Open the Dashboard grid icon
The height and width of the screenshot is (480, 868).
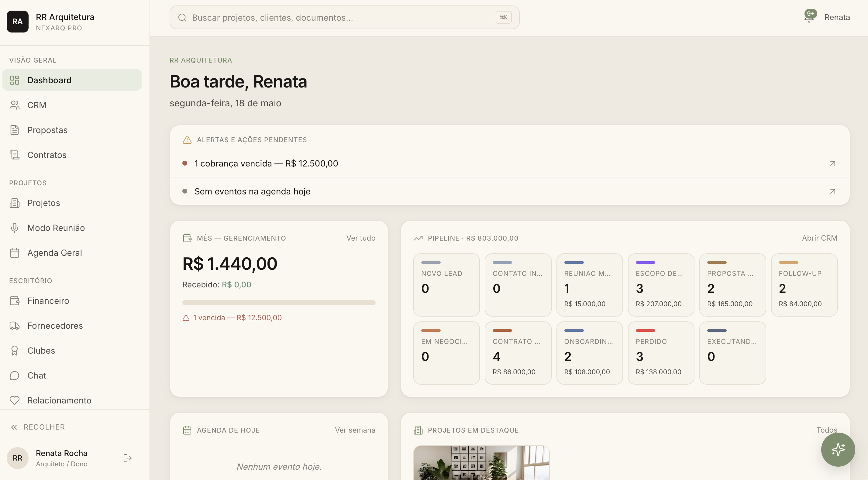(x=15, y=80)
